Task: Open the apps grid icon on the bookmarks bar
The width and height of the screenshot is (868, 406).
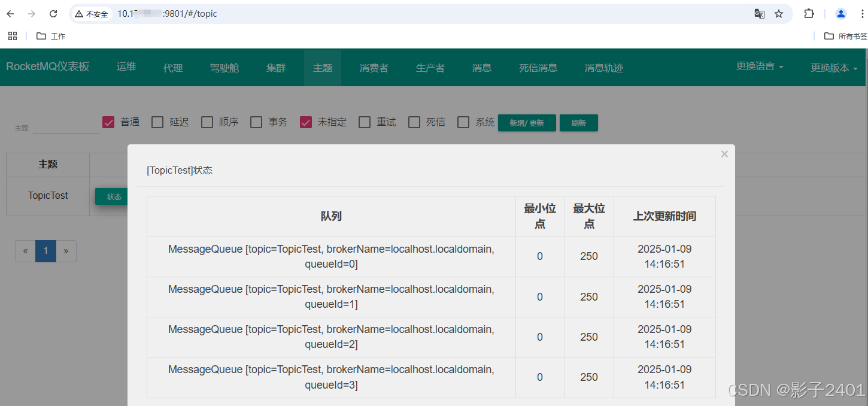Action: coord(12,35)
